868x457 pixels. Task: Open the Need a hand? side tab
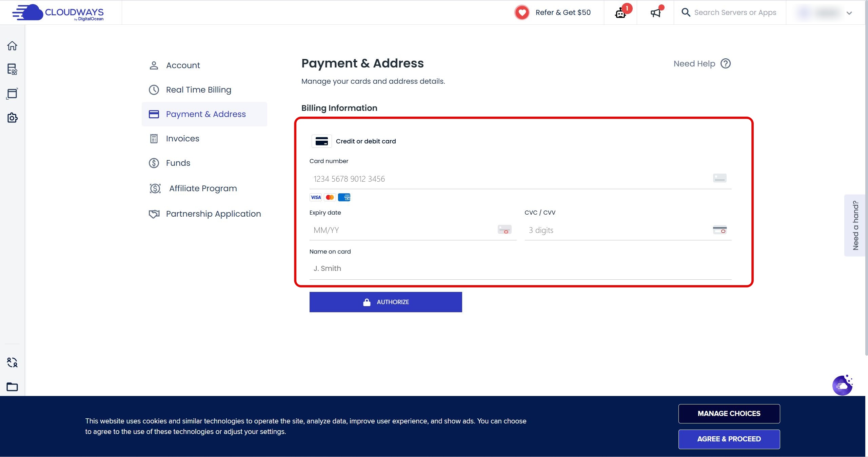[855, 225]
